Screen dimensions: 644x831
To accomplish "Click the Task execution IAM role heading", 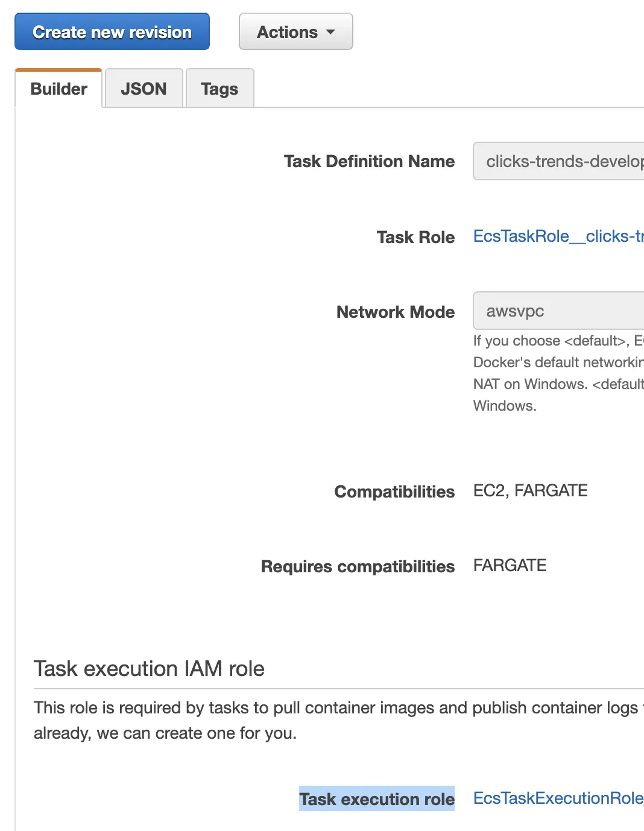I will point(149,669).
